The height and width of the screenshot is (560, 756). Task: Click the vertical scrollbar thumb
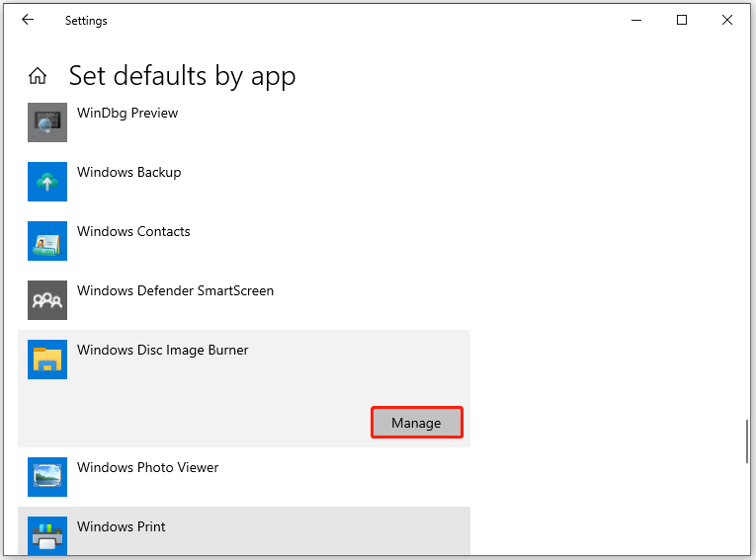tap(747, 440)
